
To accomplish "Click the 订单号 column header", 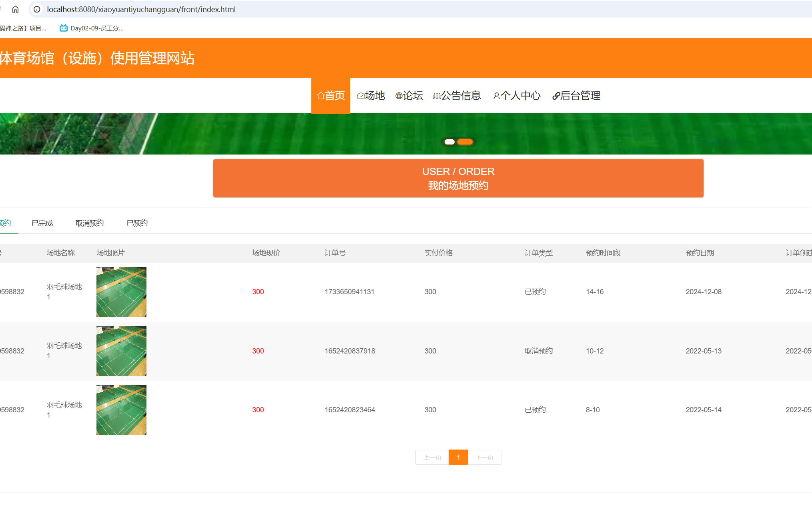I will (335, 253).
